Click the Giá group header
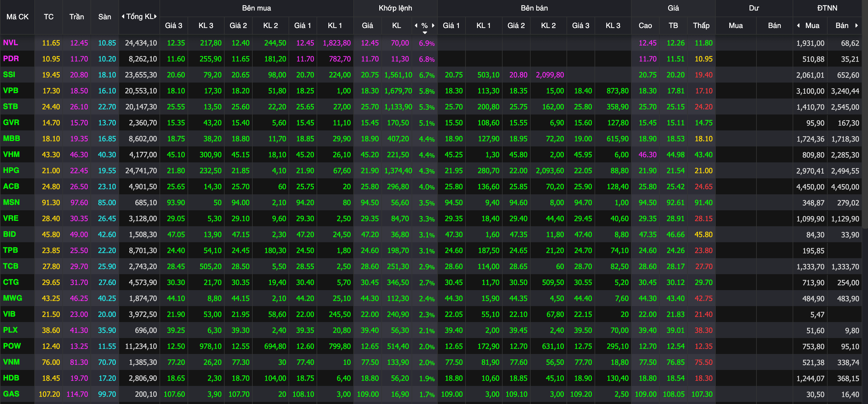The image size is (868, 404). 673,8
